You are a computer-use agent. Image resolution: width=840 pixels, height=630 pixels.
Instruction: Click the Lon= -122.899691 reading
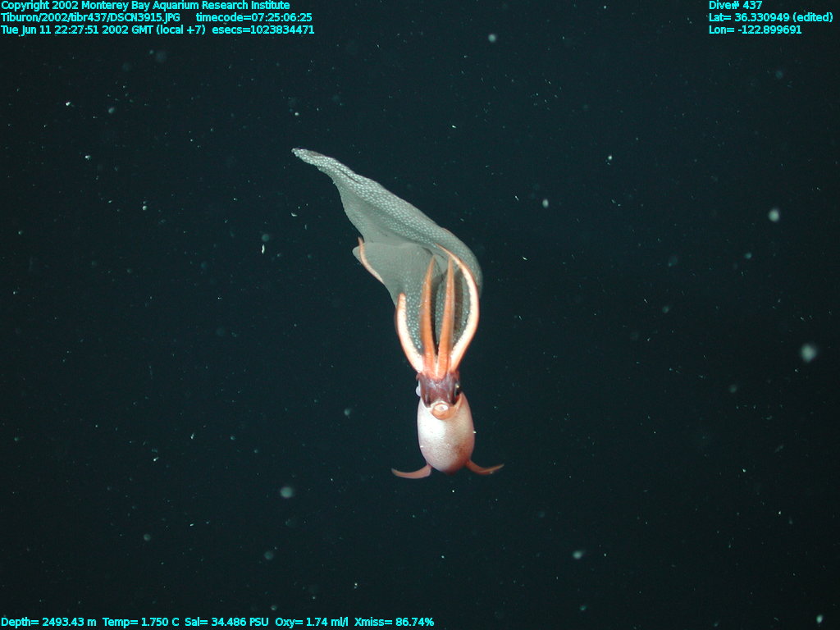coord(755,30)
